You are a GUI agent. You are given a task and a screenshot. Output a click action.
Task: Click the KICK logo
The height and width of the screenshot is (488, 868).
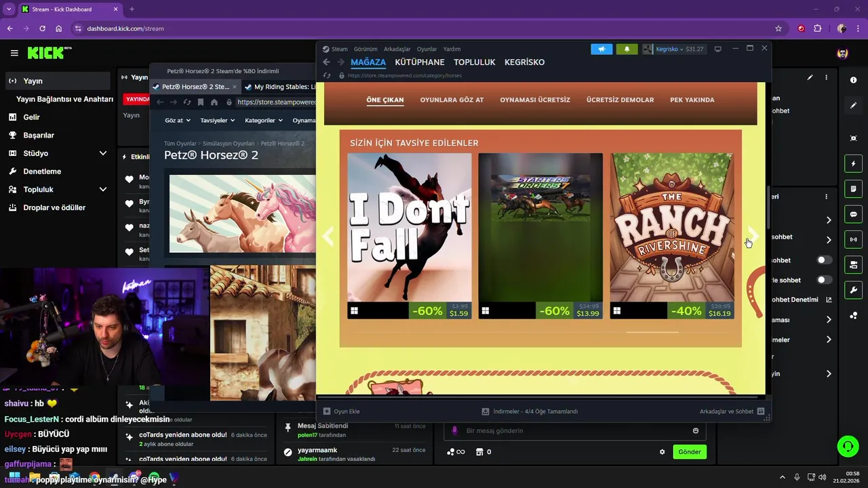50,53
